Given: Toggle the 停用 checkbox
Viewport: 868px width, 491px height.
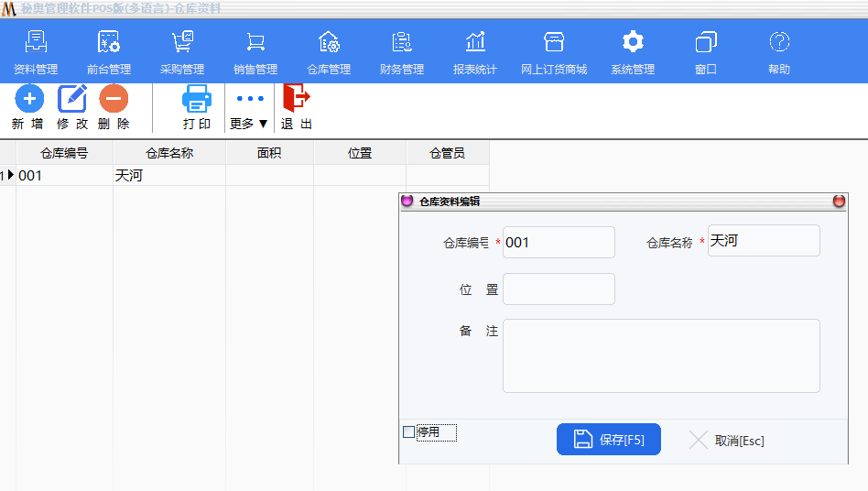Looking at the screenshot, I should pos(409,432).
